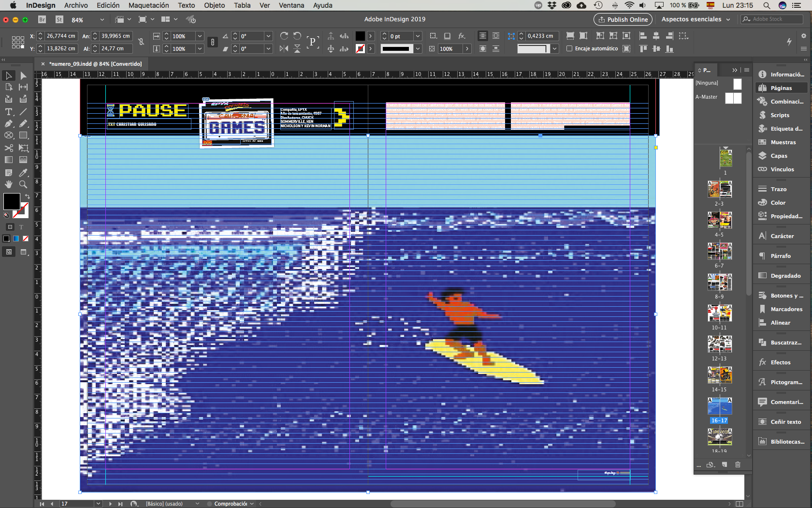The height and width of the screenshot is (508, 812).
Task: Select the Type tool
Action: pyautogui.click(x=8, y=112)
